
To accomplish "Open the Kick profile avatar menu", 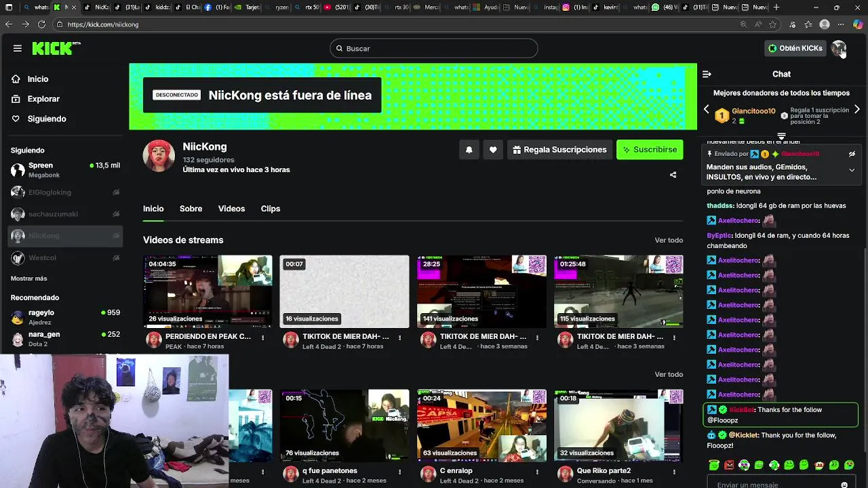I will point(839,48).
